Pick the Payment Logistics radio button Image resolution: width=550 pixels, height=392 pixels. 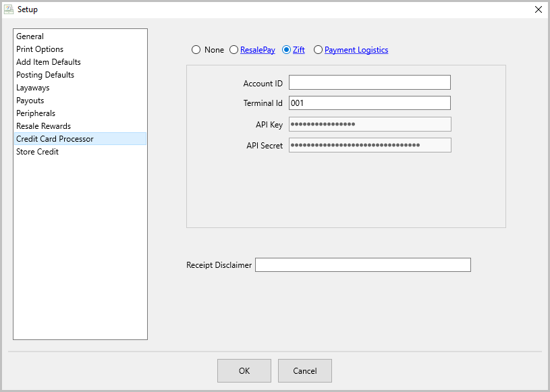point(318,50)
